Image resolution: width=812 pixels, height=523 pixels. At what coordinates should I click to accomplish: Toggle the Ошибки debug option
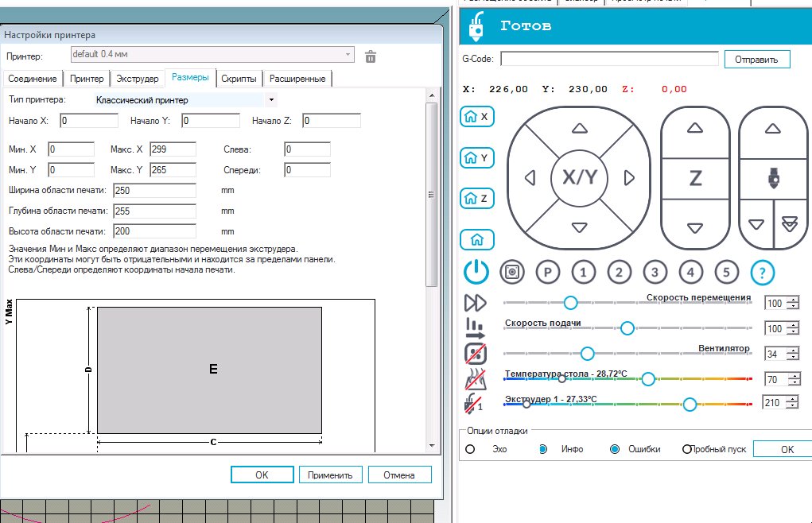(x=615, y=449)
